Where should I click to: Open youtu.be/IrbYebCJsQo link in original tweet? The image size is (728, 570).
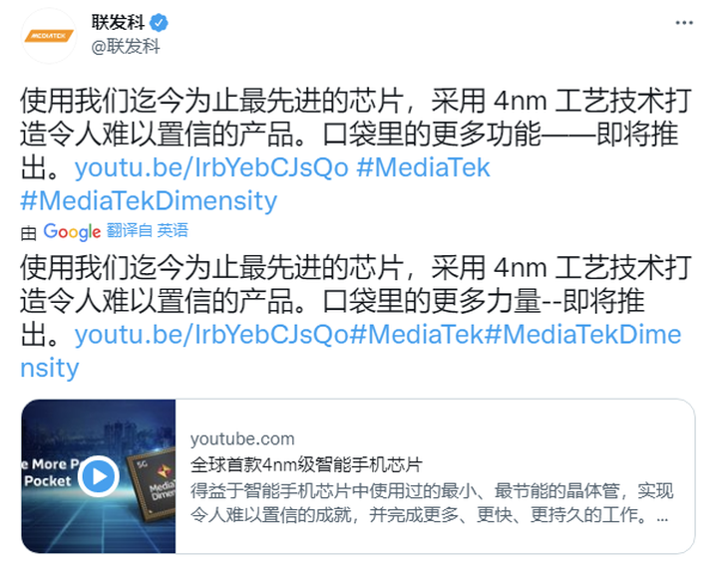211,167
